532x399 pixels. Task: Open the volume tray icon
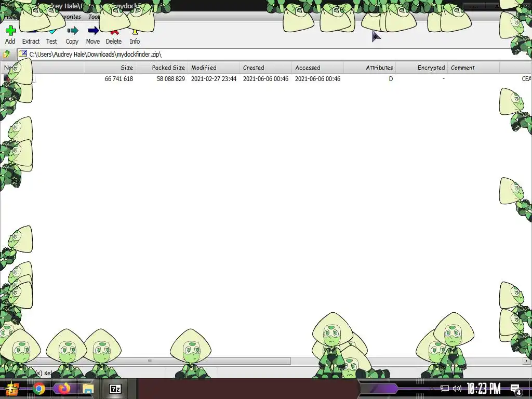point(457,389)
